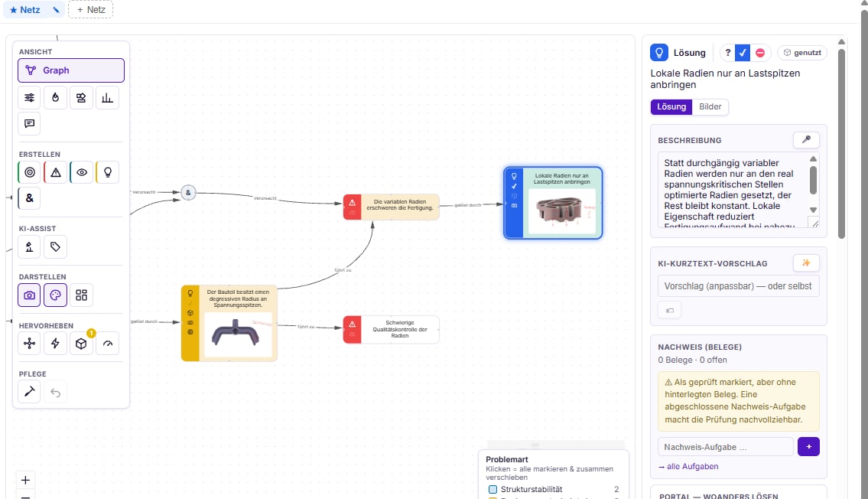Toggle color palette display under Darstellen
Image resolution: width=868 pixels, height=499 pixels.
(x=55, y=295)
